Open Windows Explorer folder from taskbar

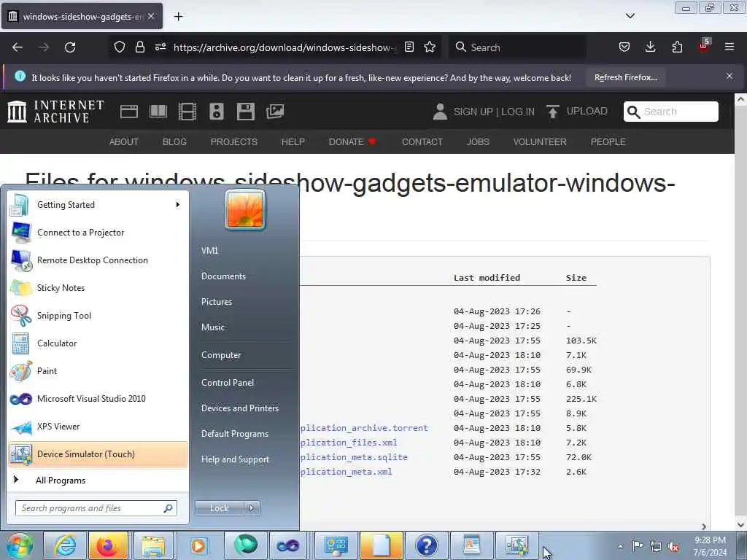click(x=153, y=545)
